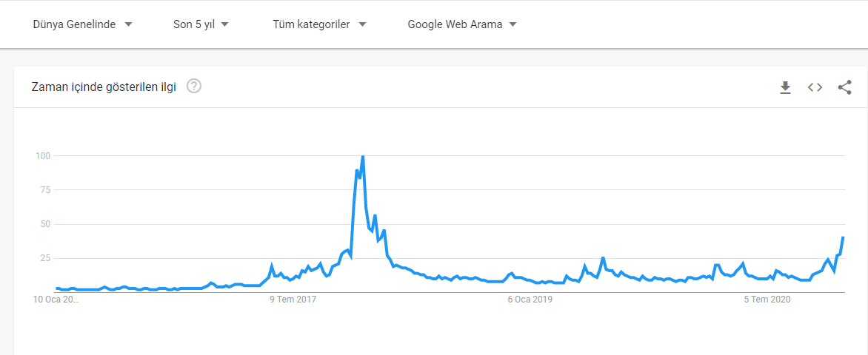868x355 pixels.
Task: Open the embed code icon
Action: pyautogui.click(x=815, y=87)
